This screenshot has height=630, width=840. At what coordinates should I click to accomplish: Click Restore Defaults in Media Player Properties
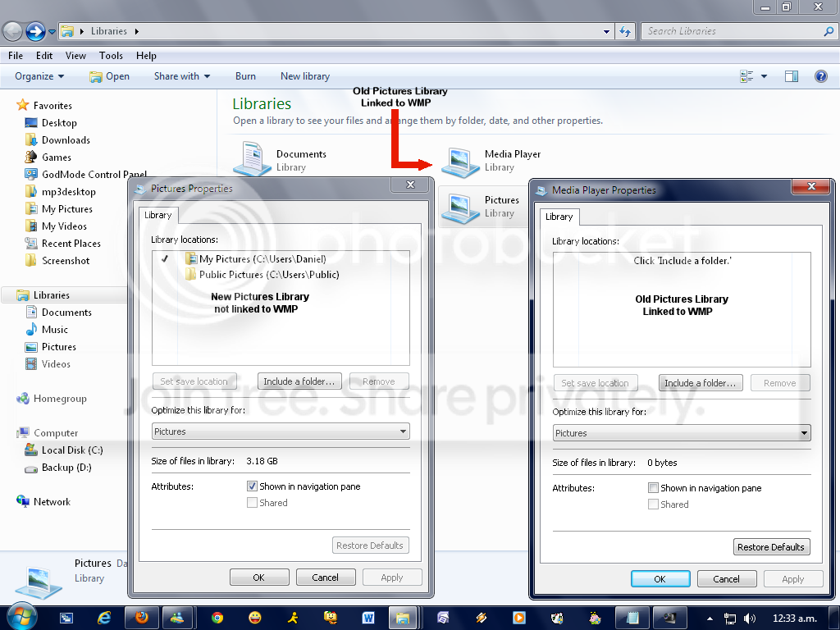pos(771,546)
